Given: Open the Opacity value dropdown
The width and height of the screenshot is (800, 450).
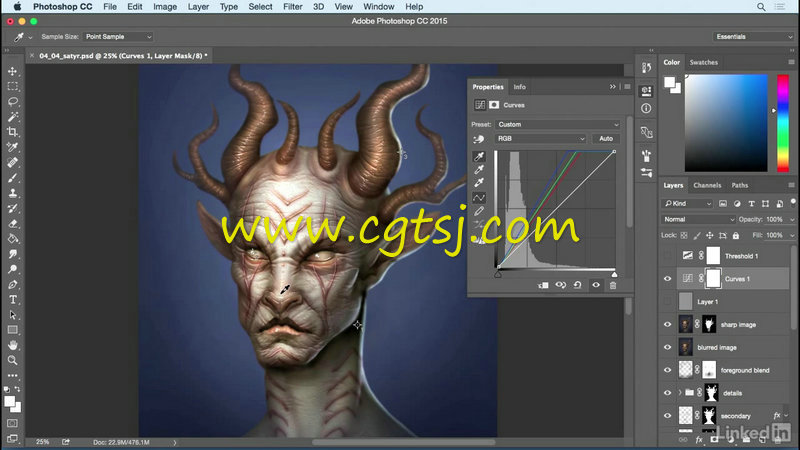Looking at the screenshot, I should click(x=792, y=219).
